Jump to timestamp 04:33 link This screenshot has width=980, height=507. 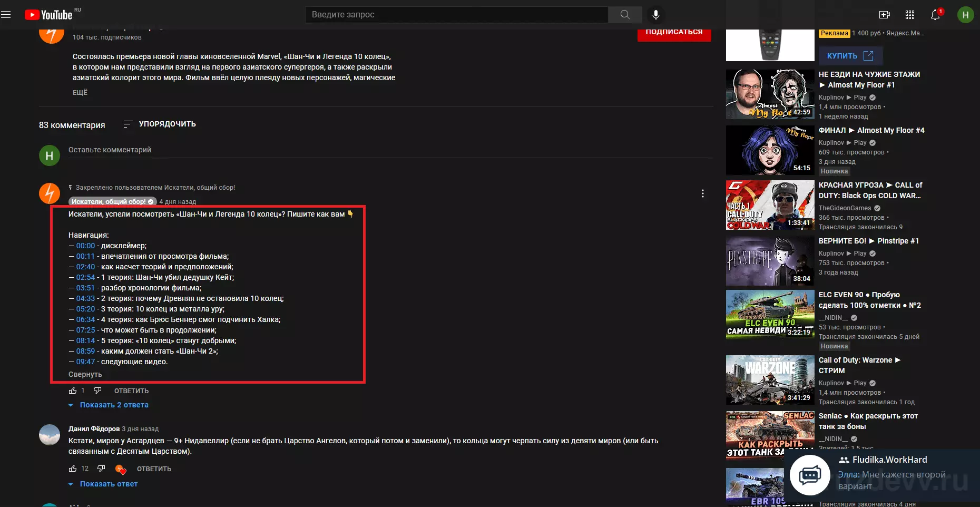(x=85, y=298)
